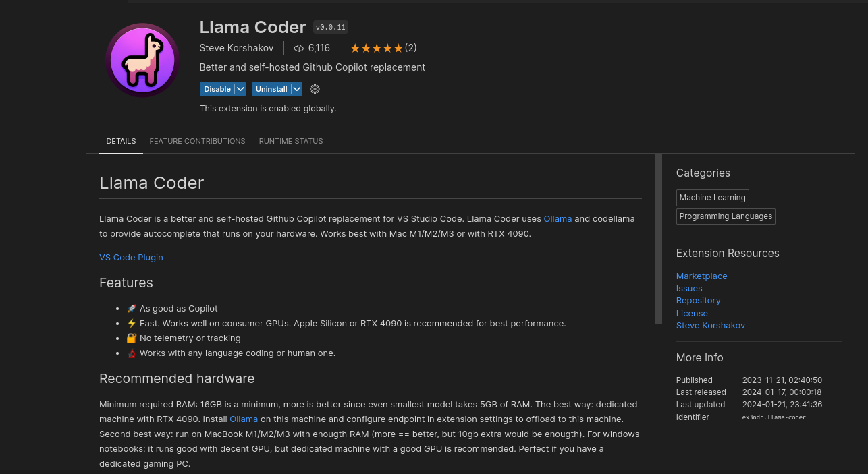Open the Ollama link in the description
Screen dimensions: 868x474
pos(558,218)
